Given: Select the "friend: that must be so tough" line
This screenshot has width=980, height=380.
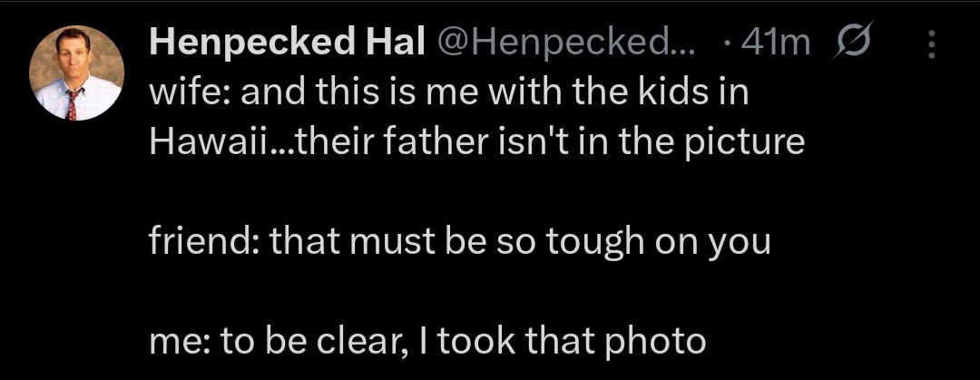Looking at the screenshot, I should [x=458, y=242].
